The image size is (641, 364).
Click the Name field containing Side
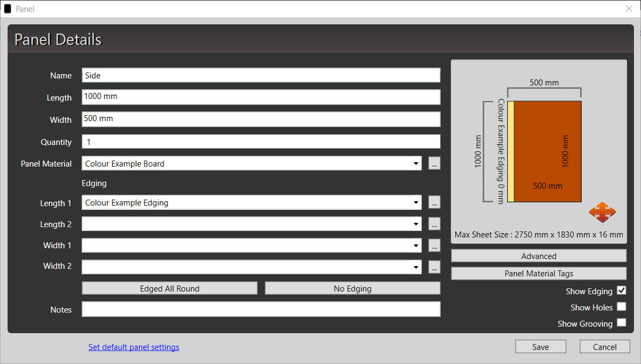(261, 75)
